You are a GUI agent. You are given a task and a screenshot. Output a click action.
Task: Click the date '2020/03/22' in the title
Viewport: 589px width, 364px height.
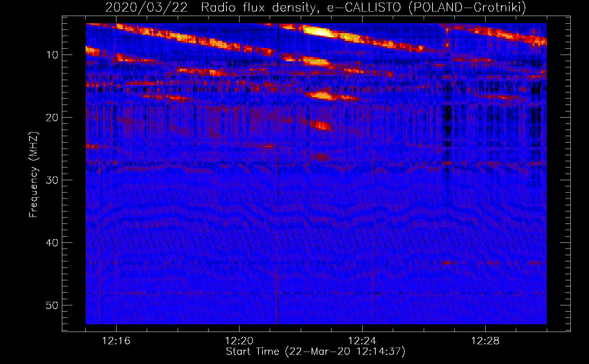(146, 7)
